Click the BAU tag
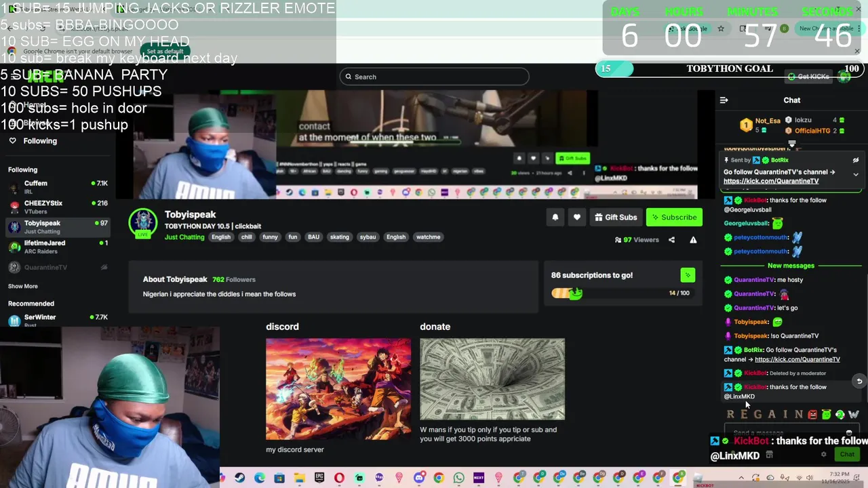The width and height of the screenshot is (868, 488). [x=313, y=237]
